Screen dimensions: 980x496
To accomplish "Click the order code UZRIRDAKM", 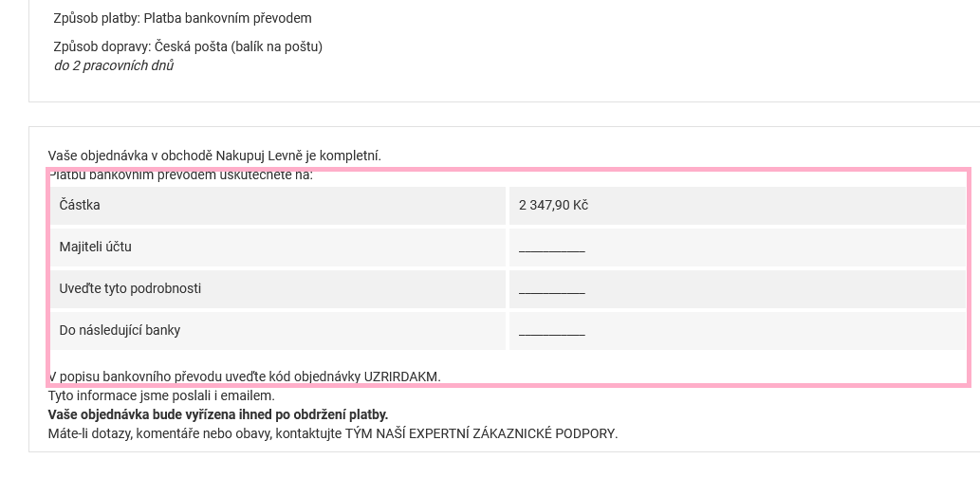I will tap(401, 377).
